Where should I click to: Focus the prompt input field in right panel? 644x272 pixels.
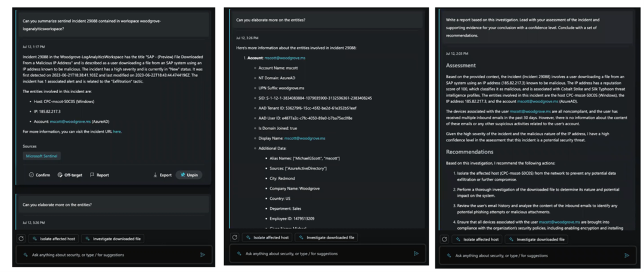[x=538, y=255]
